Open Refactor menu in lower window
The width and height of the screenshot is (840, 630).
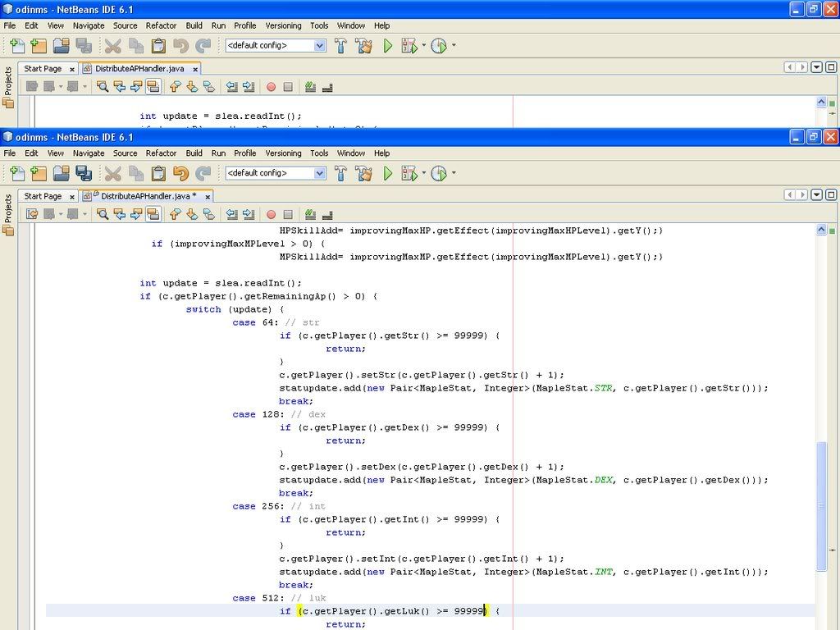pos(161,153)
